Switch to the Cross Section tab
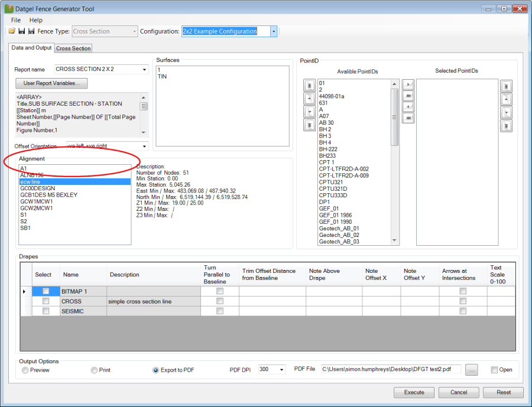This screenshot has width=532, height=407. [x=73, y=48]
